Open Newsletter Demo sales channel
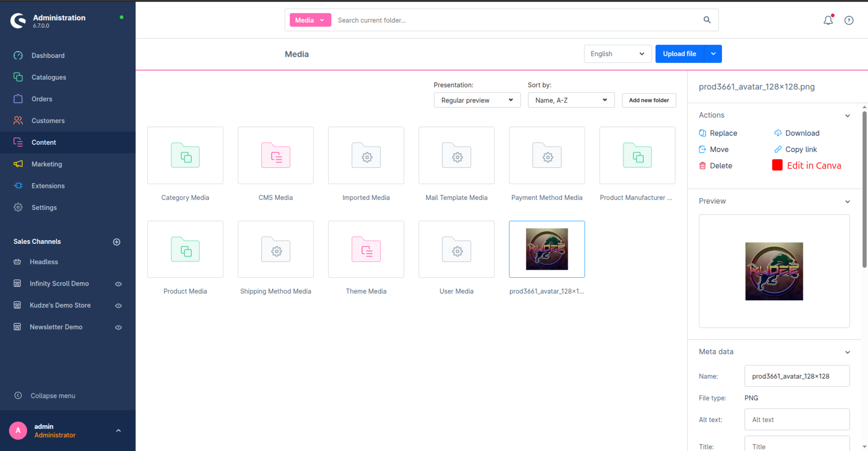868x451 pixels. click(x=56, y=327)
